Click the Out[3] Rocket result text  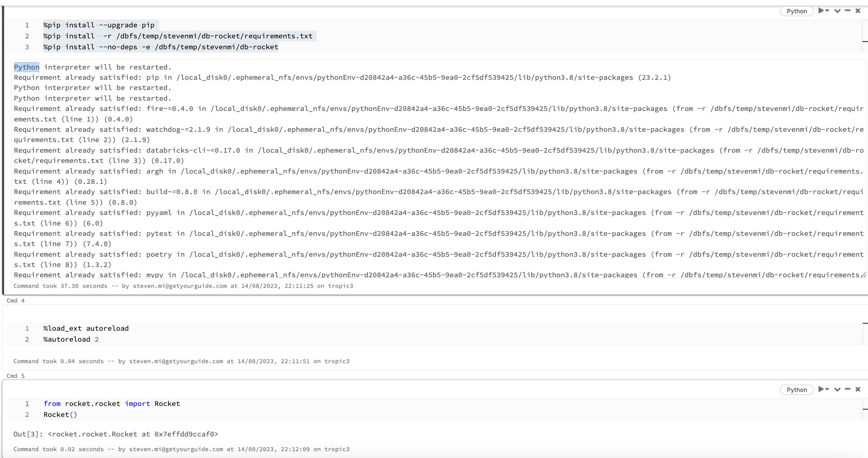tap(133, 434)
